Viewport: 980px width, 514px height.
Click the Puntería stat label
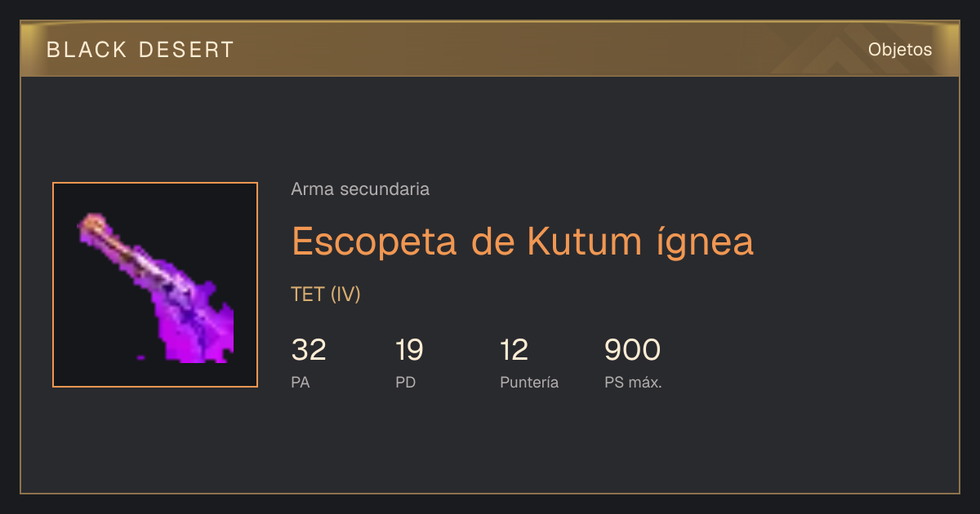529,382
